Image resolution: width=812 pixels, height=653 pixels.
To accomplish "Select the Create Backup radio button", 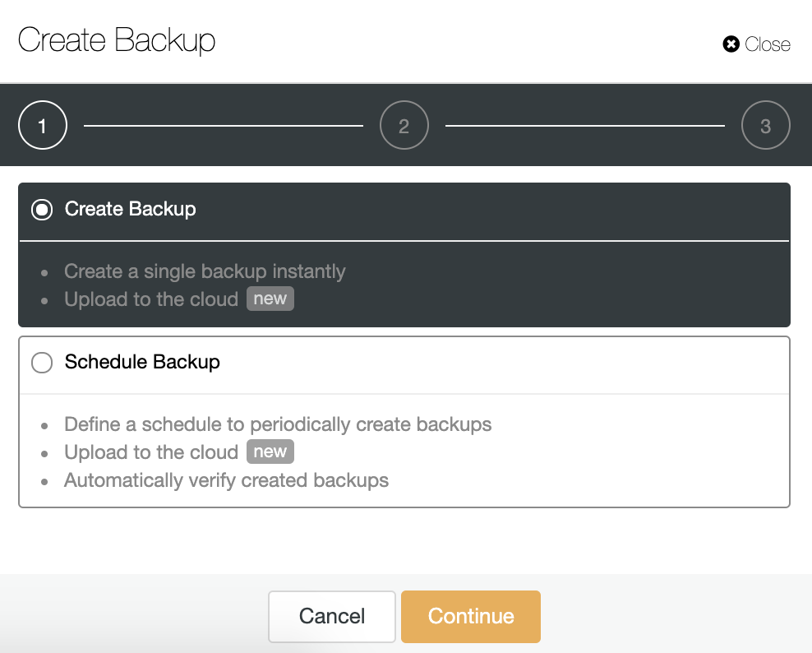I will click(x=42, y=210).
